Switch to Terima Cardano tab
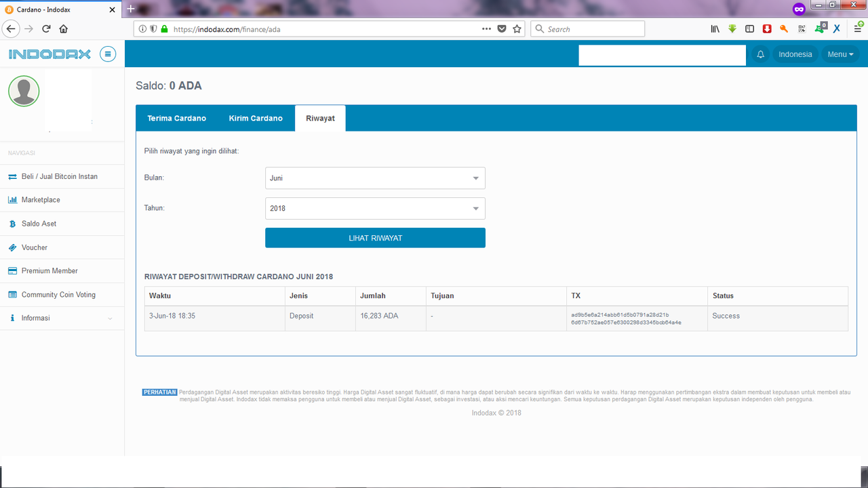Image resolution: width=868 pixels, height=488 pixels. coord(177,118)
